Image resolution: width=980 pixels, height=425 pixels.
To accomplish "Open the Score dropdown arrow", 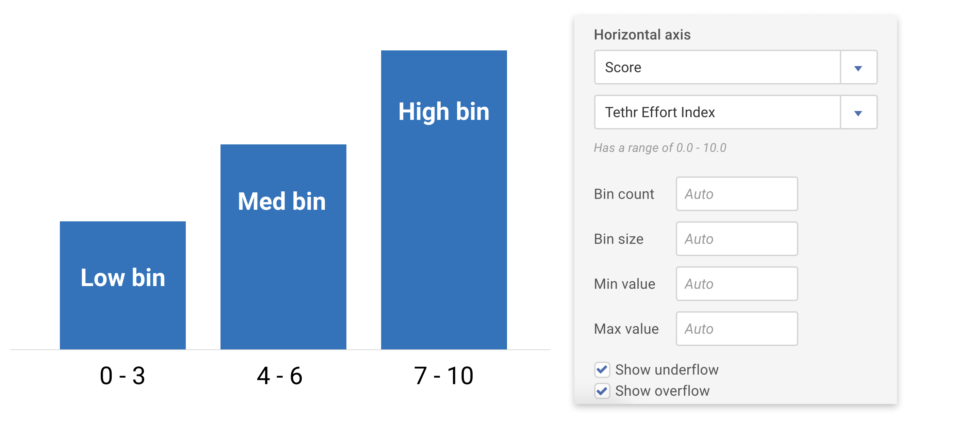I will pos(858,68).
